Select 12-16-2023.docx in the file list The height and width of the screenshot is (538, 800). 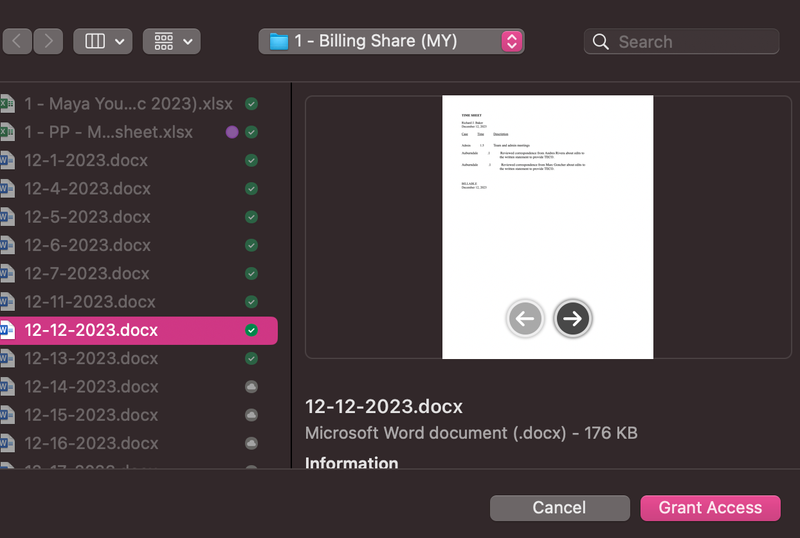pyautogui.click(x=138, y=443)
